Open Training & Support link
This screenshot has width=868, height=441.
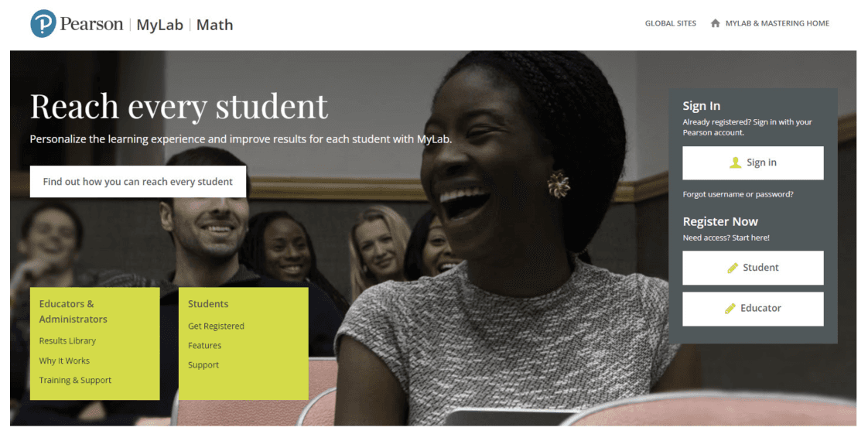(x=75, y=380)
